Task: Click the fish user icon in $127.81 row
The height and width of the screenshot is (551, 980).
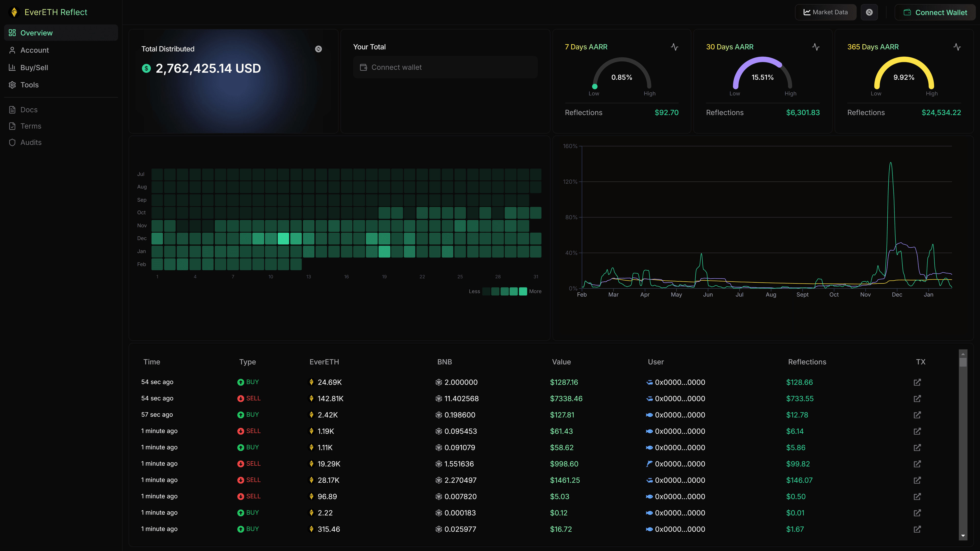Action: 650,415
